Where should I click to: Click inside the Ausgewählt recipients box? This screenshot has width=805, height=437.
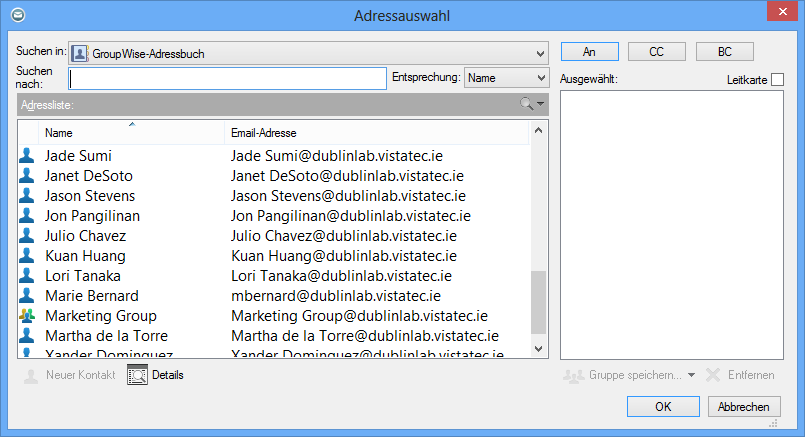(672, 225)
